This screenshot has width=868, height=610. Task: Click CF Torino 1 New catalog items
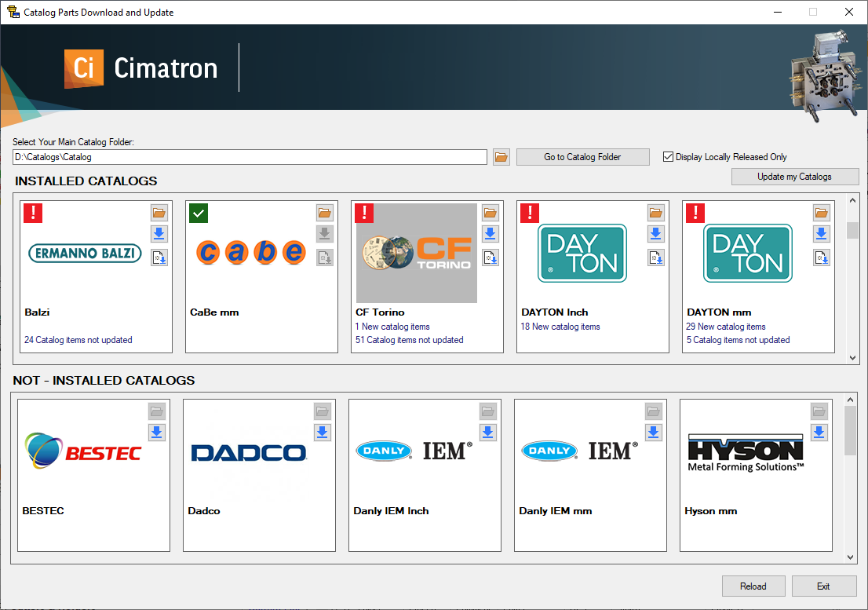pos(392,327)
